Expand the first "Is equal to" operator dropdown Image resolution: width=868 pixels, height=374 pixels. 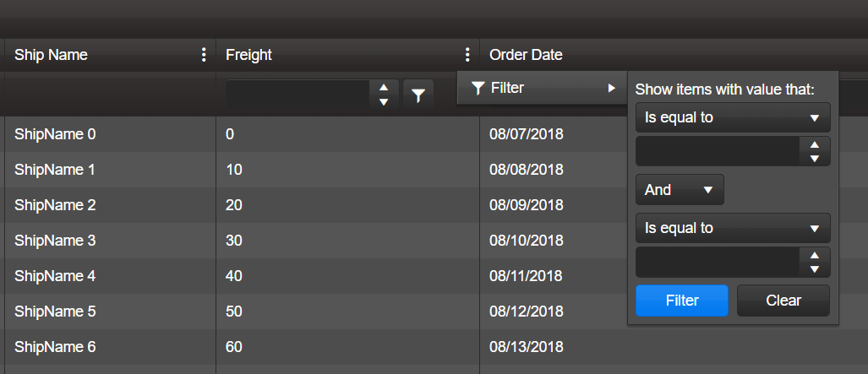click(x=732, y=117)
